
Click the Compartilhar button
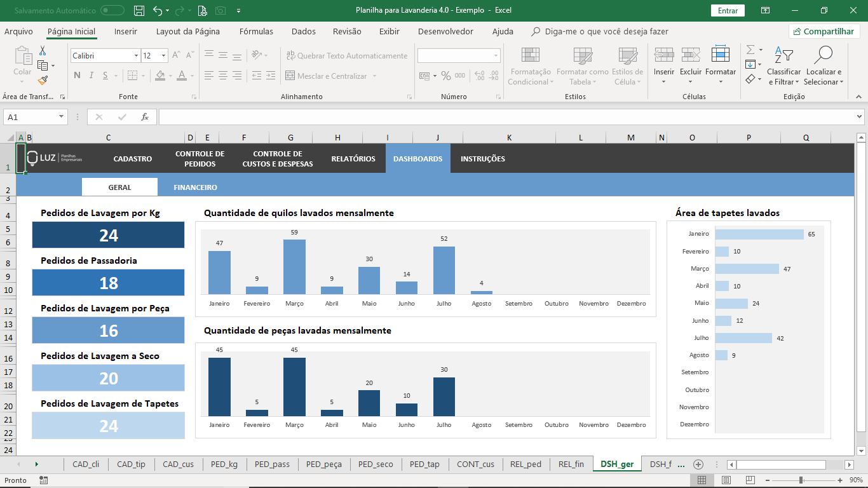(825, 31)
